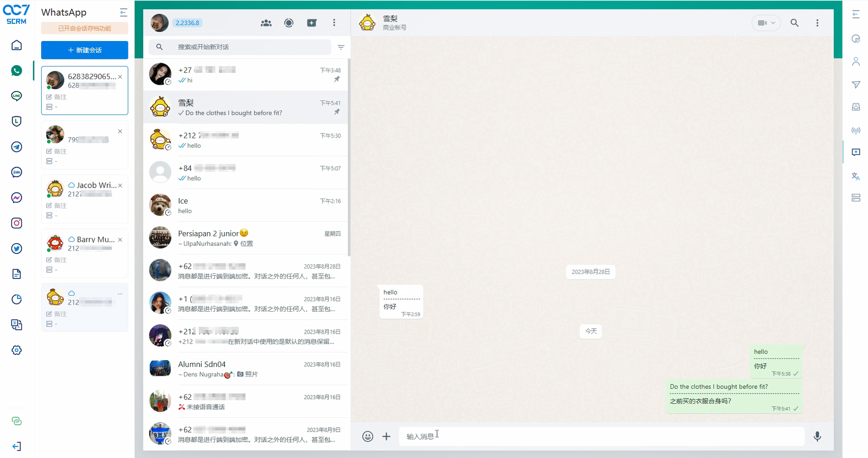Open the WhatsApp status icon

click(289, 23)
